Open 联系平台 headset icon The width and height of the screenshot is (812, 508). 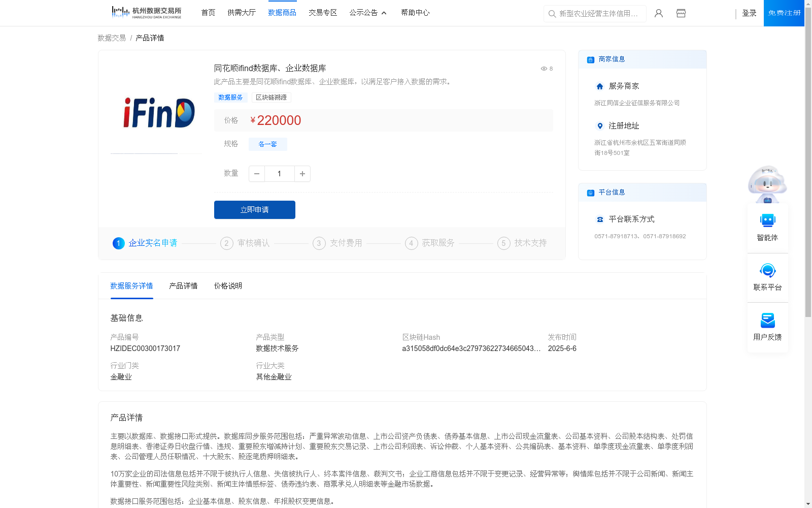[767, 270]
